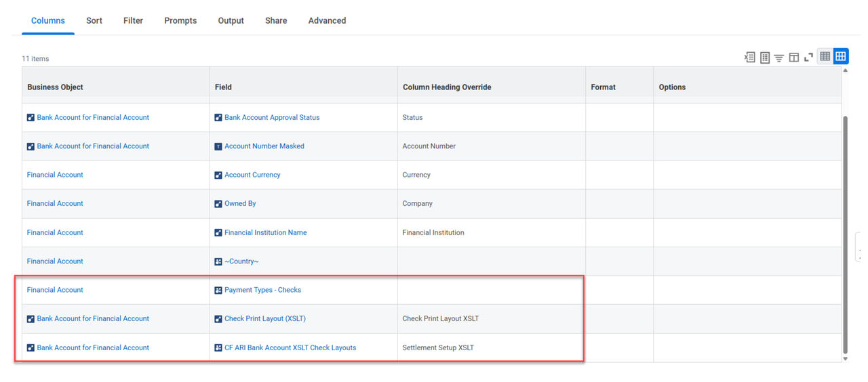Open Financial Account link in the Company row

pyautogui.click(x=55, y=203)
